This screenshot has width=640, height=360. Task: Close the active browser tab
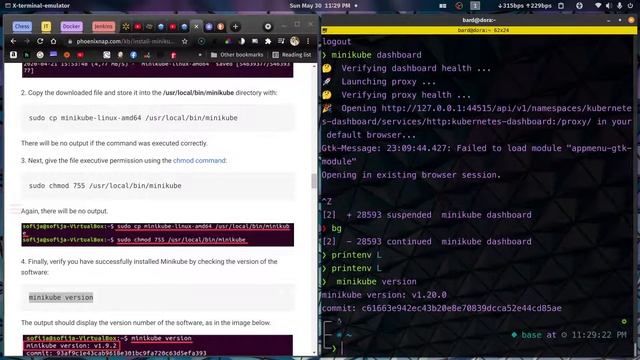coord(196,27)
